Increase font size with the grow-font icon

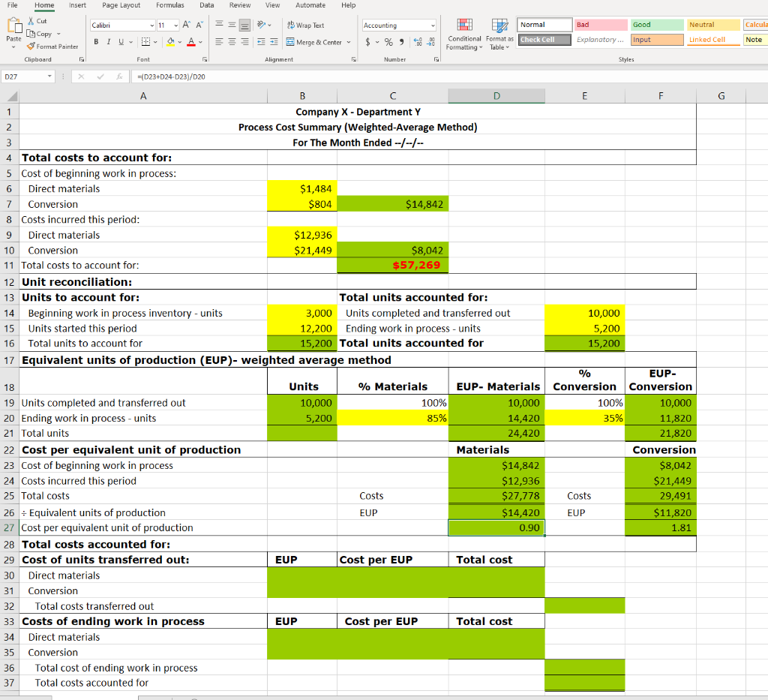187,25
